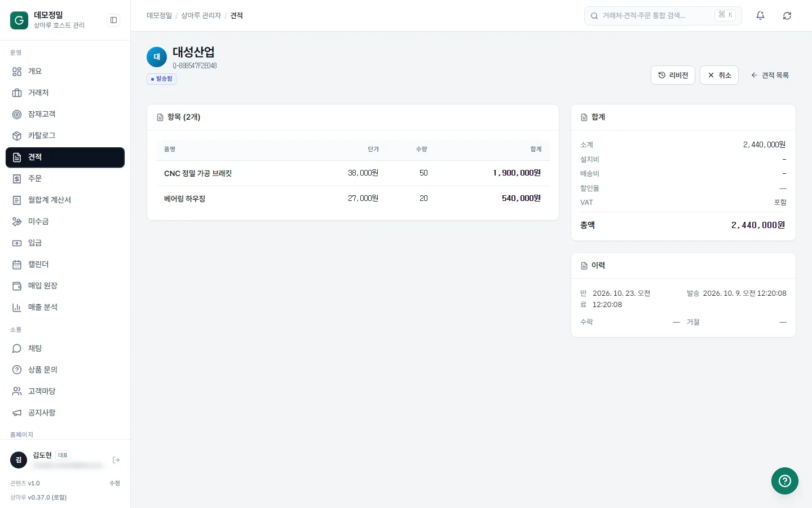Collapse the sidebar with the panel icon
This screenshot has width=812, height=508.
pos(113,20)
